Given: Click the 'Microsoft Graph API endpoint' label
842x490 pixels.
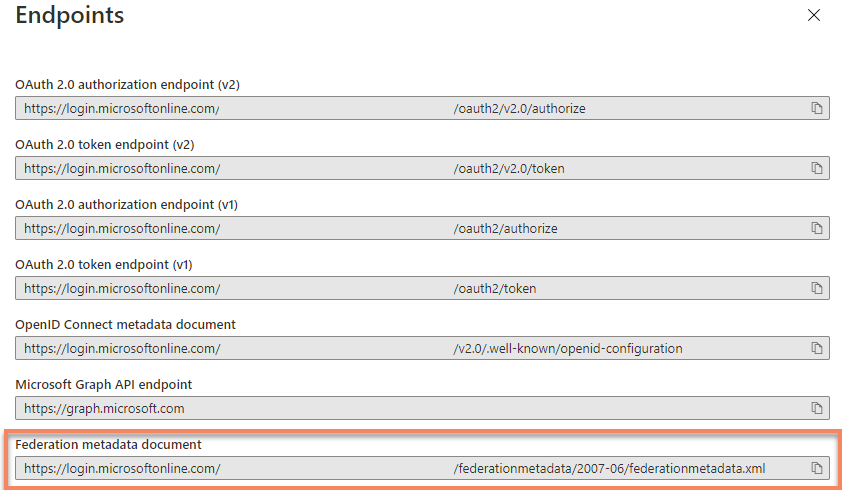Looking at the screenshot, I should tap(103, 384).
